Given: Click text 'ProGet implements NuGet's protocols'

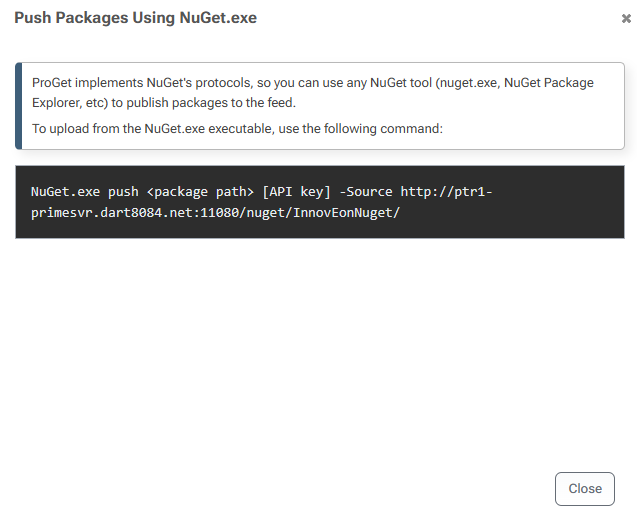Looking at the screenshot, I should click(x=141, y=83).
